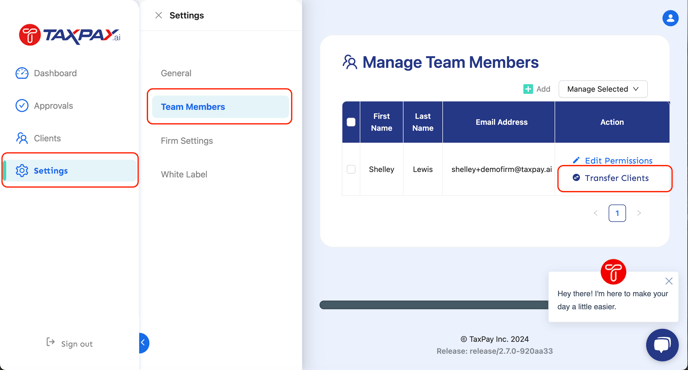688x370 pixels.
Task: Collapse sidebar with blue arrow button
Action: pos(144,343)
